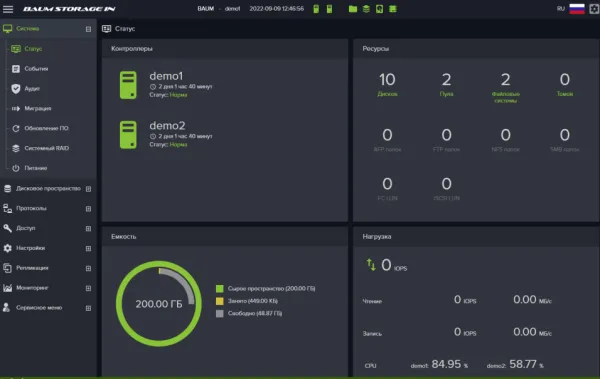
Task: Expand the Настройки section
Action: 88,249
